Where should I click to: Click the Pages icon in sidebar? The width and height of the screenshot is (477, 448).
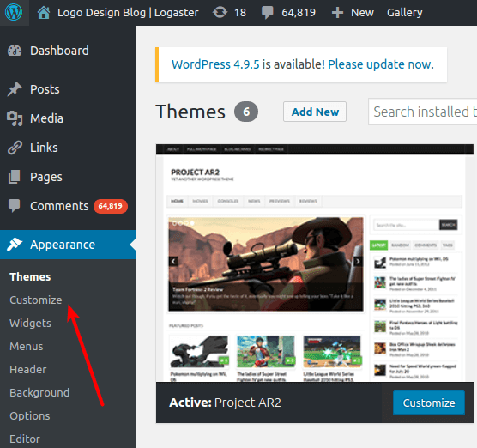[x=15, y=177]
